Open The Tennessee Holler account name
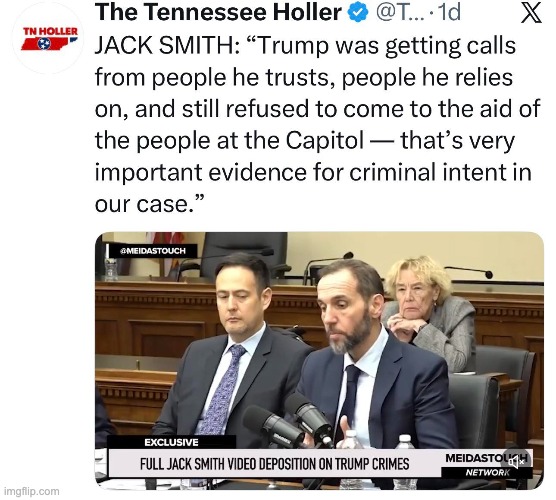The width and height of the screenshot is (556, 500). [217, 13]
